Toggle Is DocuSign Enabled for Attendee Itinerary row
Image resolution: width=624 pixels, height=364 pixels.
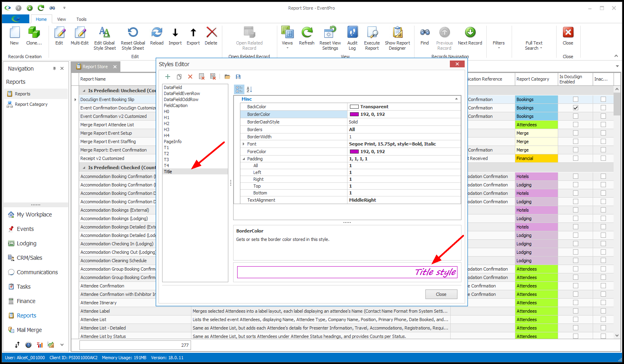tap(575, 303)
